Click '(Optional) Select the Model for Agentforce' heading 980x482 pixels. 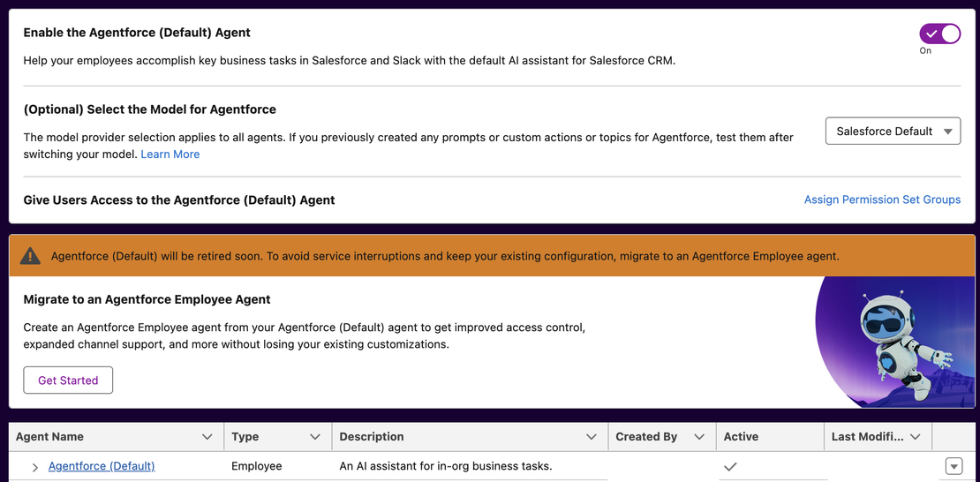[149, 109]
